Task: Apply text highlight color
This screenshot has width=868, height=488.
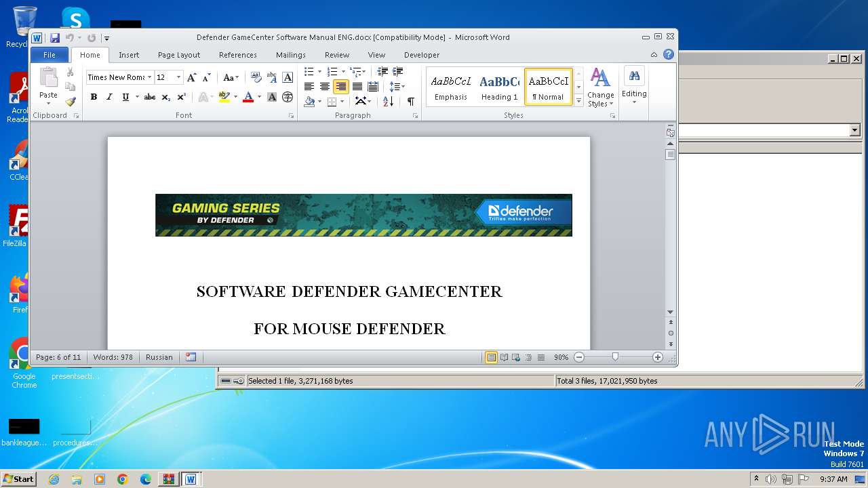Action: (x=224, y=97)
